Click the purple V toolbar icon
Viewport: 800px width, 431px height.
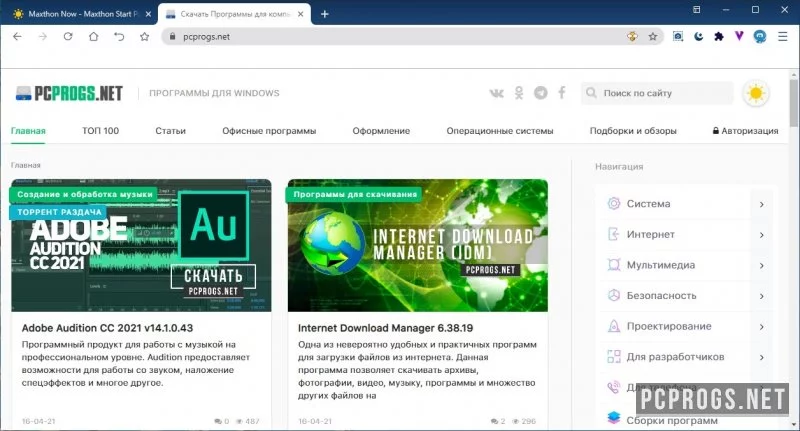[739, 36]
